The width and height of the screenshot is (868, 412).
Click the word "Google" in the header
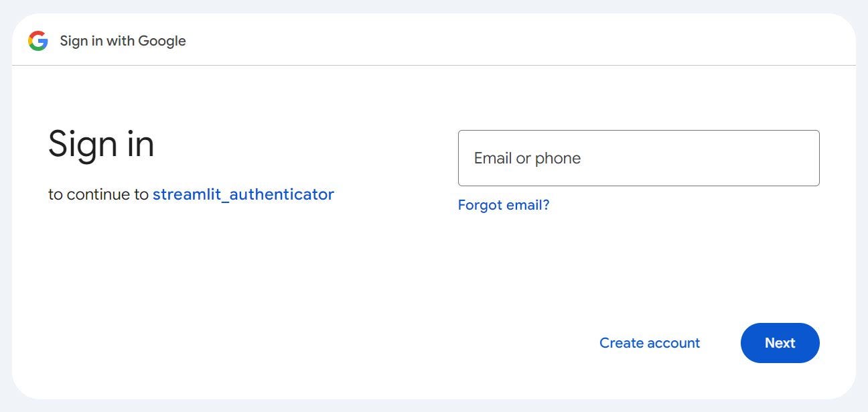point(161,41)
